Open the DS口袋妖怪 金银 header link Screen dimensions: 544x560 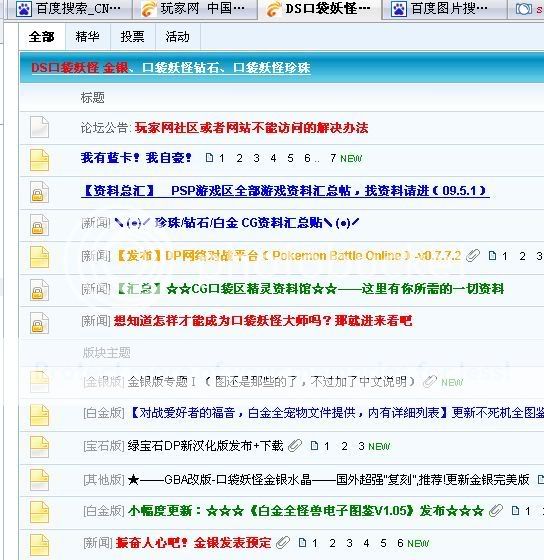(x=80, y=68)
